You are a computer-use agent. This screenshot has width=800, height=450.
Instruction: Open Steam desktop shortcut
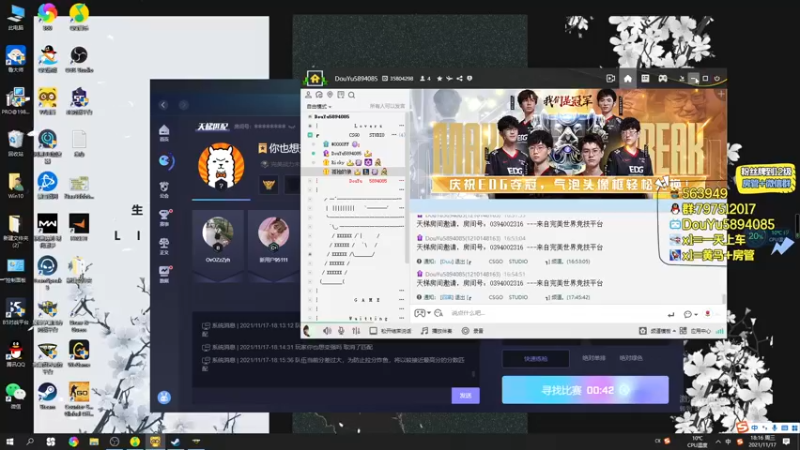47,396
